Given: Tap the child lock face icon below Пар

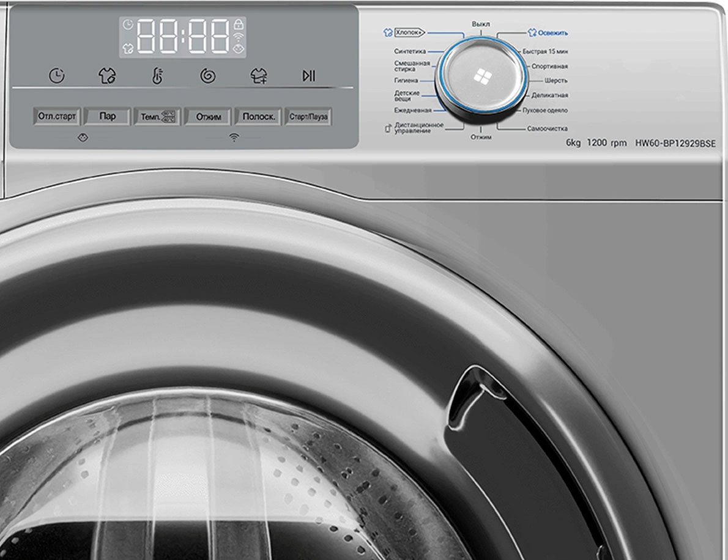Looking at the screenshot, I should 83,138.
